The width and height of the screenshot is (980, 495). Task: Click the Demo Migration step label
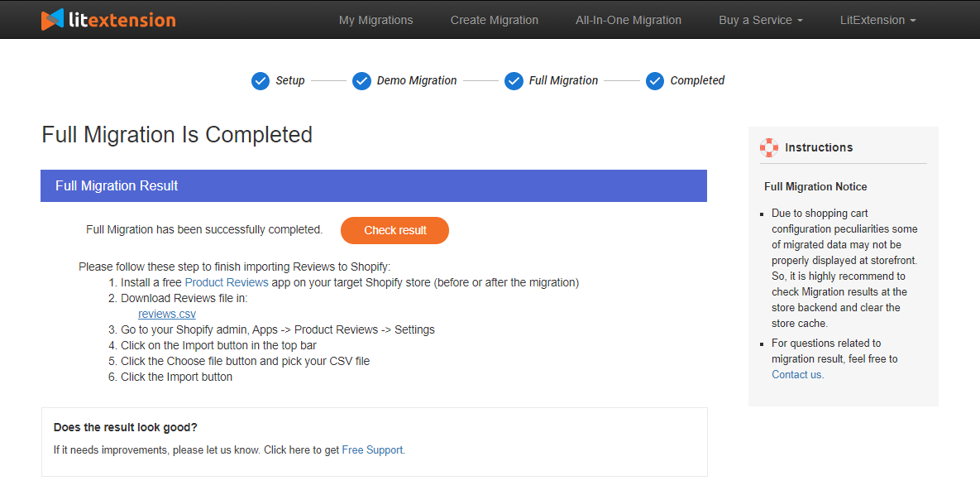click(x=417, y=81)
